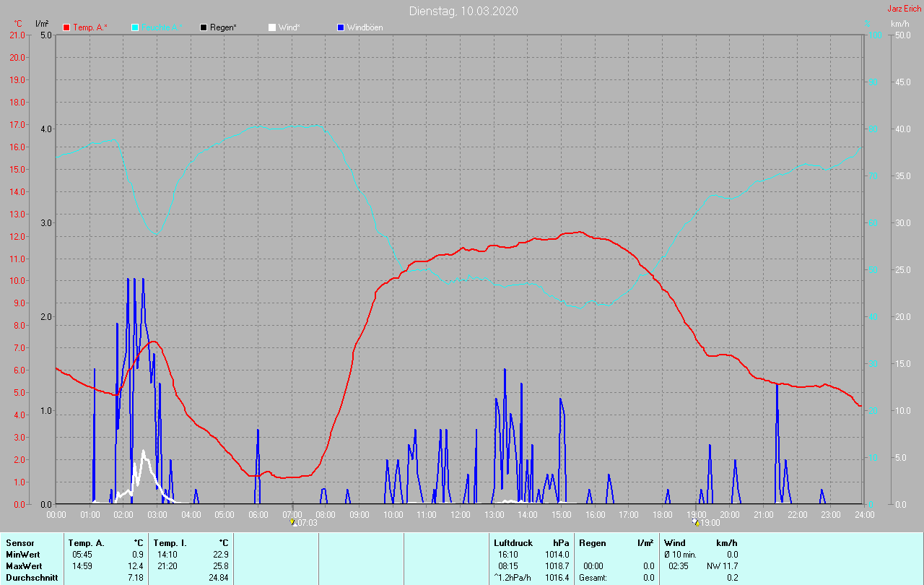Click the 06:00 time axis label

[258, 514]
